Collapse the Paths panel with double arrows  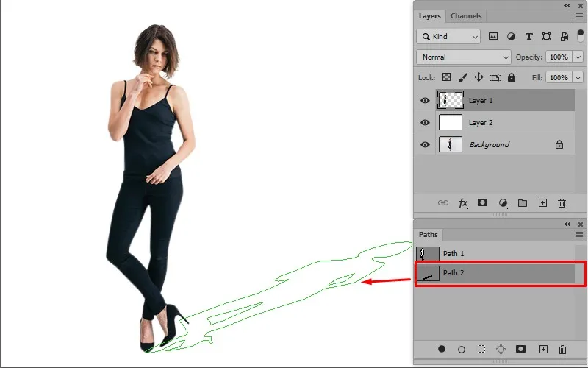click(x=567, y=224)
